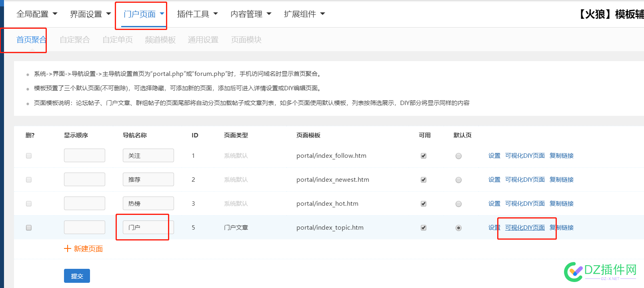Tick the delete checkbox for 门户 row
Image resolution: width=644 pixels, height=288 pixels.
29,228
